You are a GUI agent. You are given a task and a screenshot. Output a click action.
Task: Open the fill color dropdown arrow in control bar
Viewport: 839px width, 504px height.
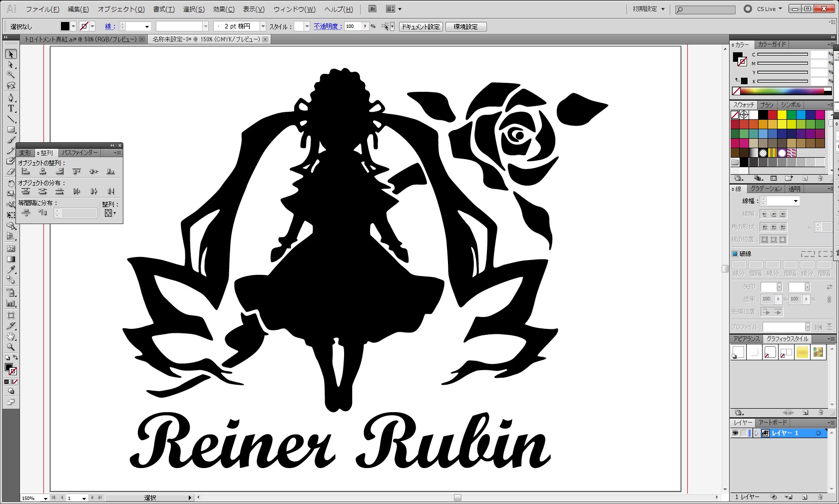73,26
